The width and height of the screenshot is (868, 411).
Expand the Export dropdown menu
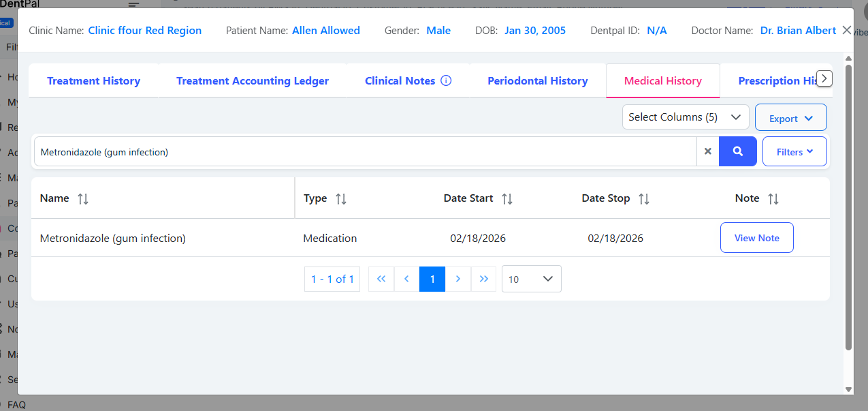[x=790, y=118]
